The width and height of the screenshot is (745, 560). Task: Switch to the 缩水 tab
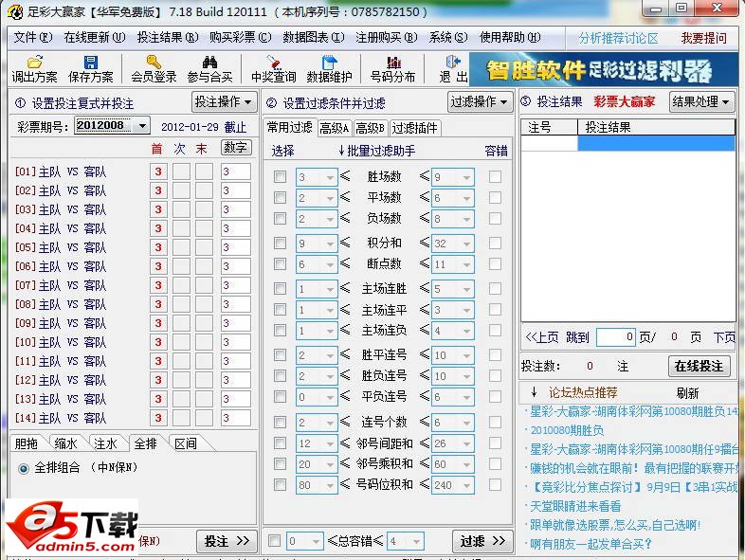tap(65, 443)
